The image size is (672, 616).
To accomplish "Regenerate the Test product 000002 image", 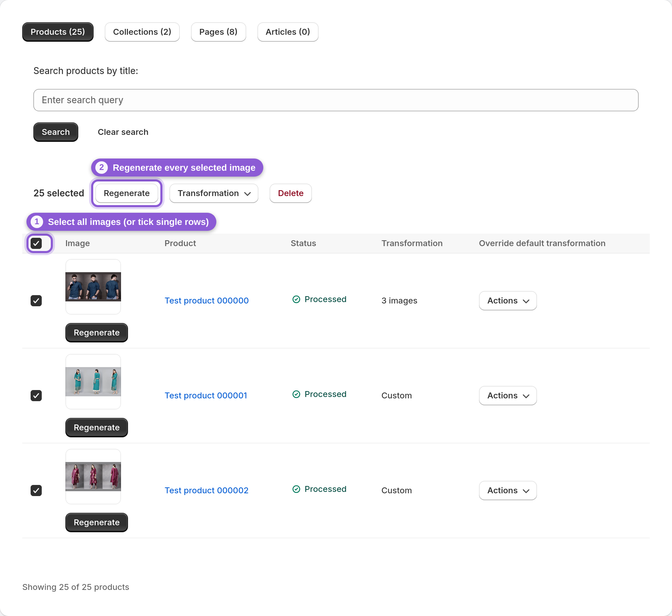I will [x=97, y=522].
